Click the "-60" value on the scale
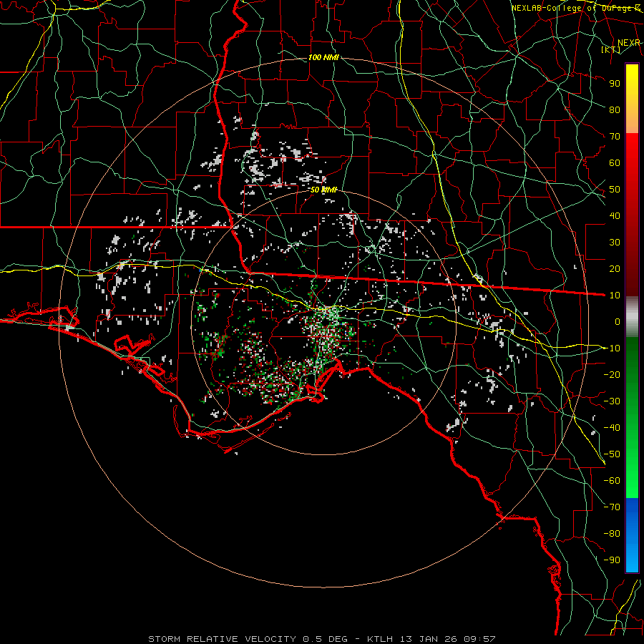This screenshot has height=644, width=644. (612, 481)
